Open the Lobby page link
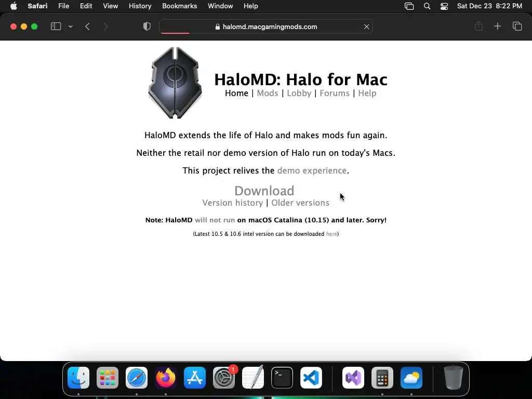 299,94
